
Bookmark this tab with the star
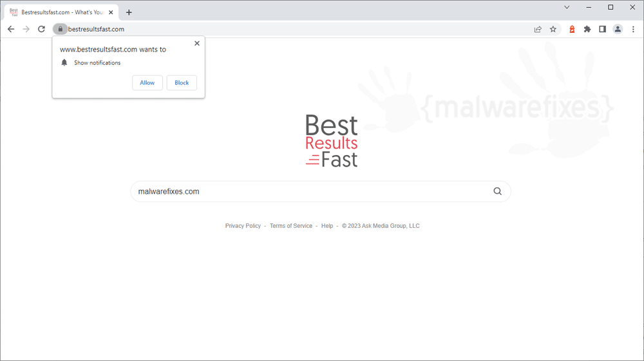click(x=553, y=29)
